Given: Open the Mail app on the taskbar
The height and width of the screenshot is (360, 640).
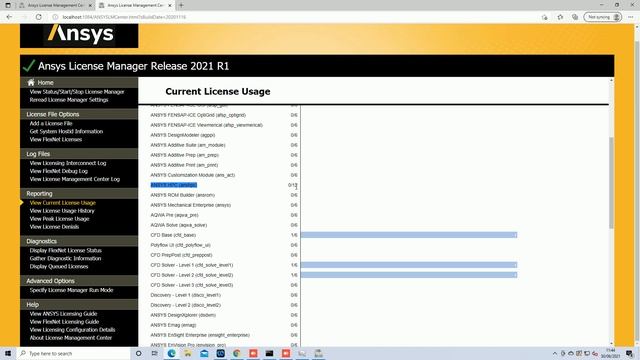Looking at the screenshot, I should coord(204,353).
